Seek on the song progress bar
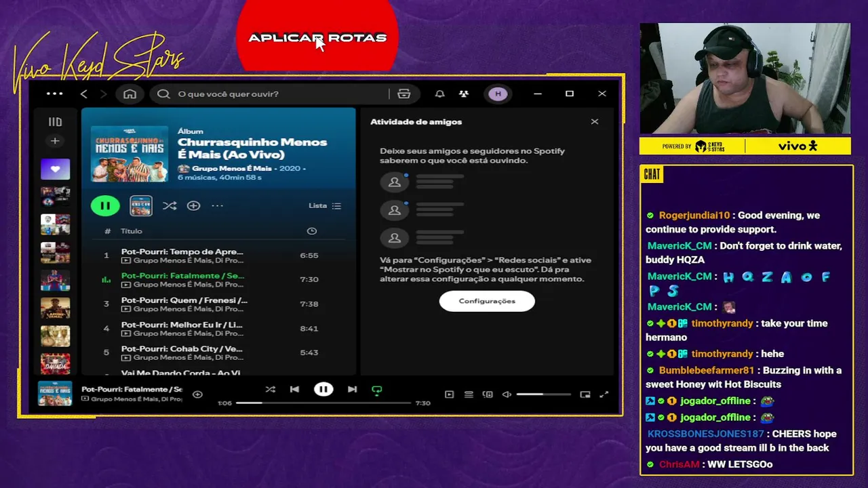This screenshot has height=488, width=868. coord(323,403)
